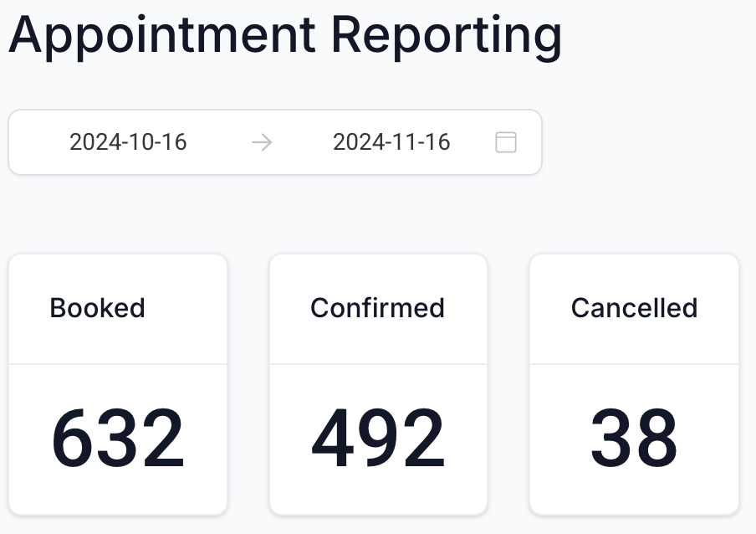
Task: Click the divider line in the Booked card
Action: click(118, 364)
